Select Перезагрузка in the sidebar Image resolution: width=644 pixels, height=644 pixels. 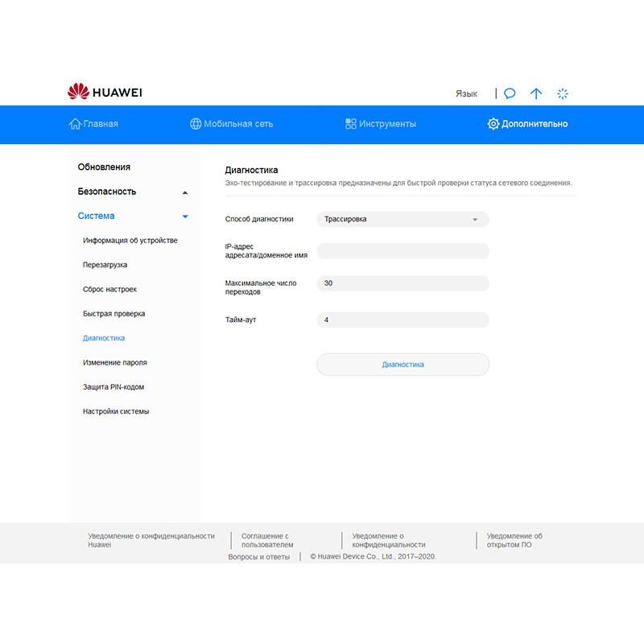(x=105, y=265)
